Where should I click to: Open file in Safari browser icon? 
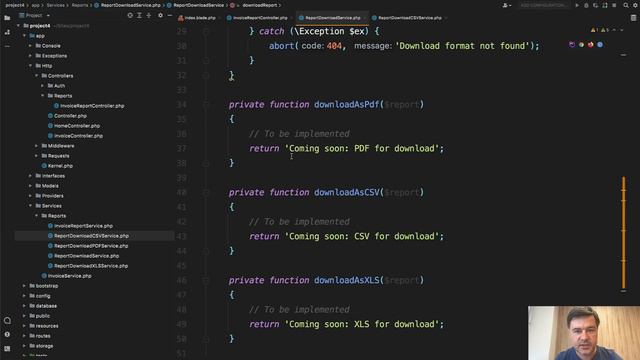pyautogui.click(x=600, y=44)
